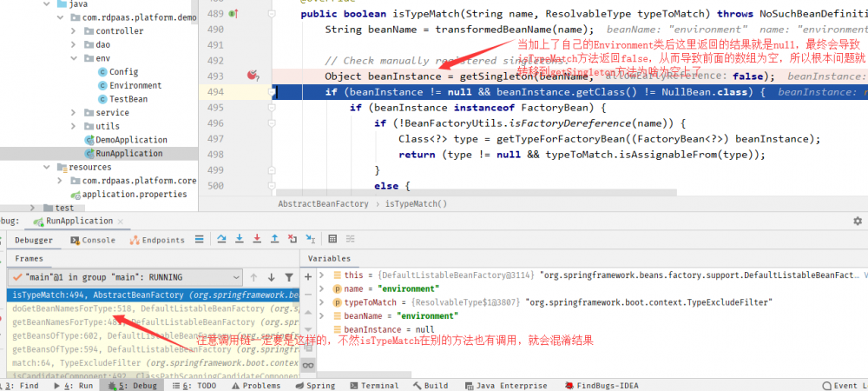Click the application.properties file icon

point(76,195)
